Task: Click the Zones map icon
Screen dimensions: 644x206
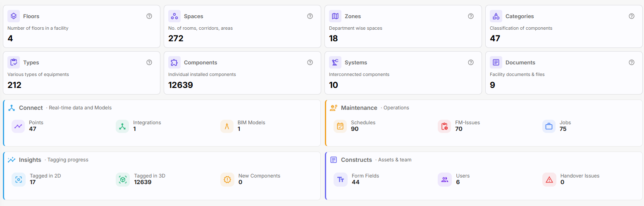Action: [335, 16]
